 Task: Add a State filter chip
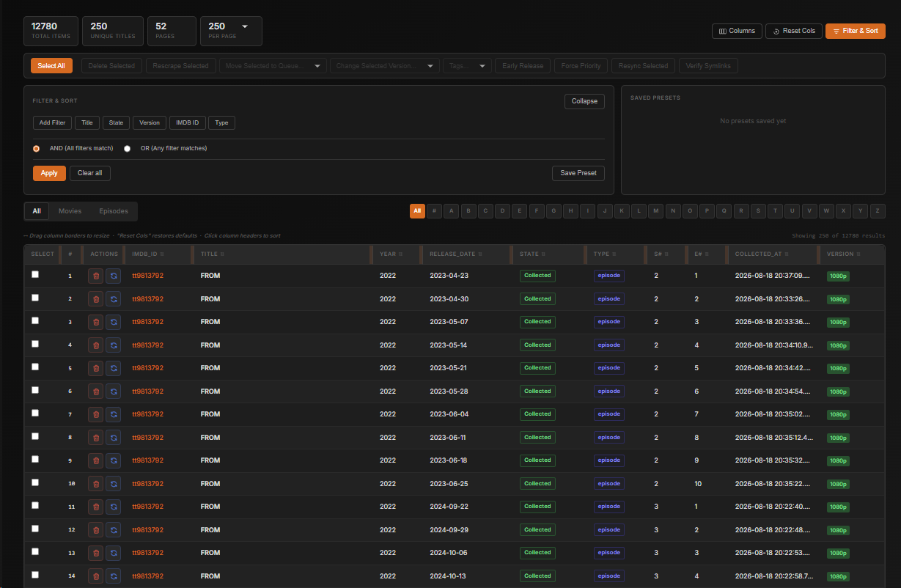pyautogui.click(x=116, y=123)
